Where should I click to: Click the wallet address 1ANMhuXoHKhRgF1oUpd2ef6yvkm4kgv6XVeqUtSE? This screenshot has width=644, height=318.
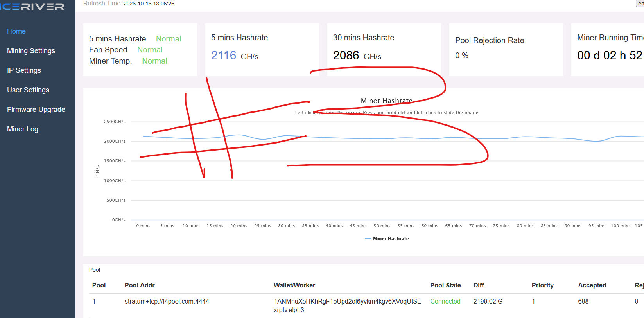pos(348,302)
